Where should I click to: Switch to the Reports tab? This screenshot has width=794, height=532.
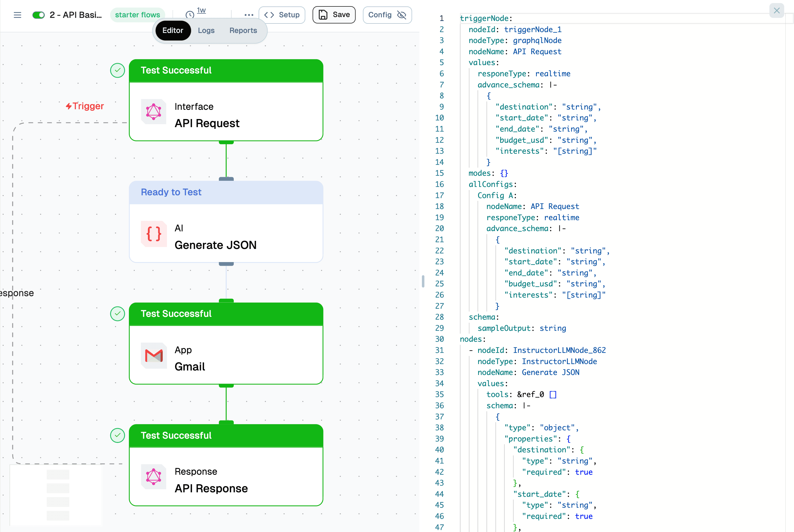click(x=243, y=30)
